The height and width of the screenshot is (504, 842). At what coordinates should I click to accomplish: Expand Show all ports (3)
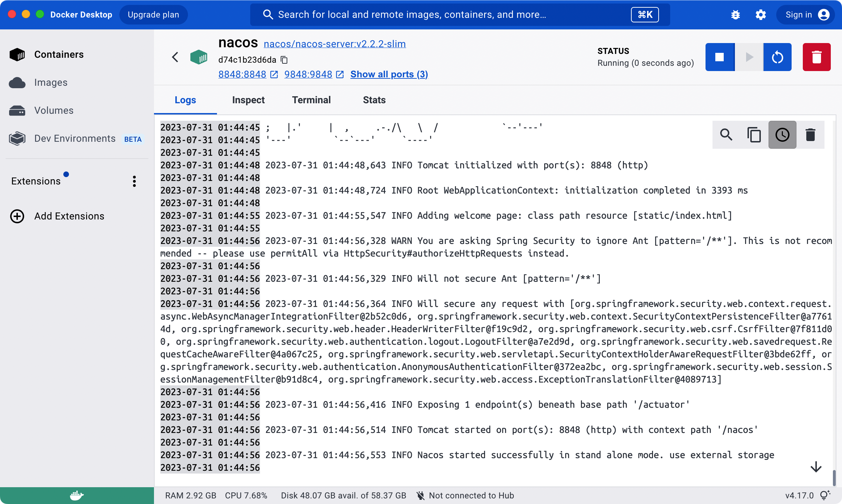click(389, 74)
